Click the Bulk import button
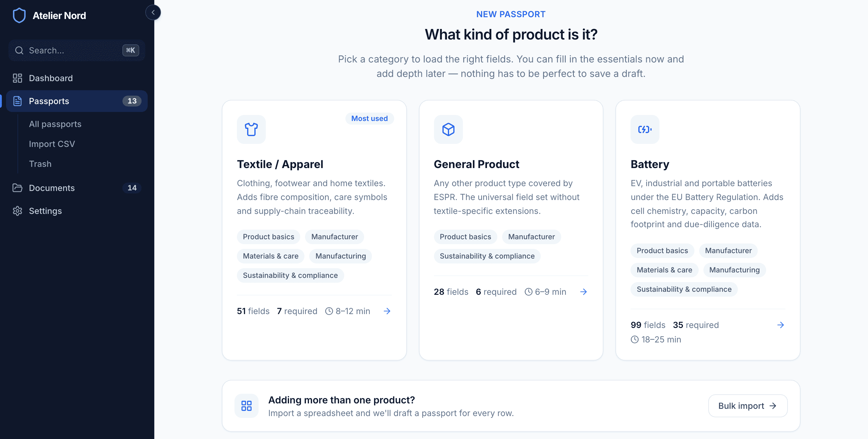This screenshot has width=868, height=439. (747, 406)
